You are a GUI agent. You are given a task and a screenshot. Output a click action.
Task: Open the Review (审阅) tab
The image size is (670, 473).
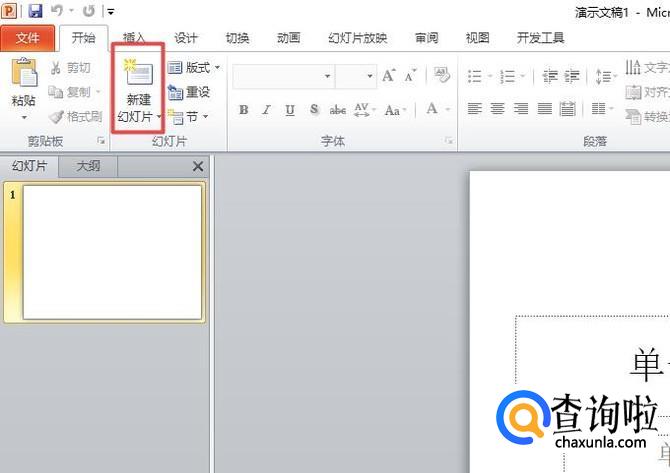tap(426, 38)
